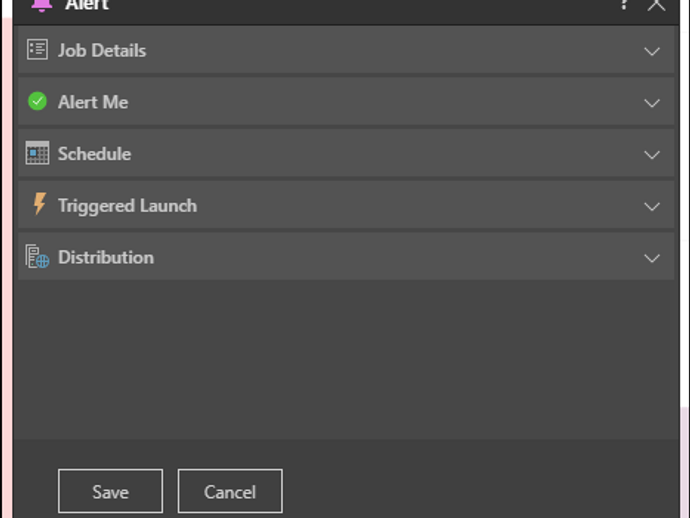Expand the Schedule section chevron

pyautogui.click(x=652, y=155)
